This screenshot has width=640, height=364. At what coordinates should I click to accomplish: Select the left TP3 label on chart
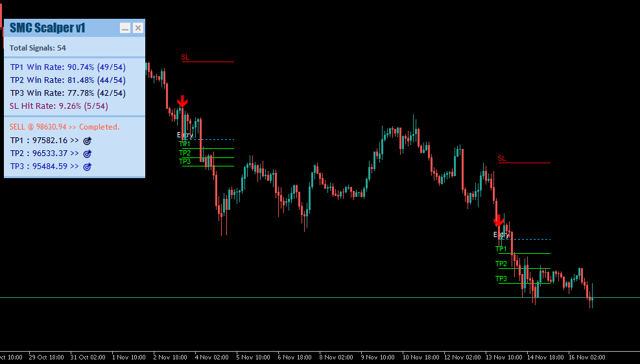point(185,161)
